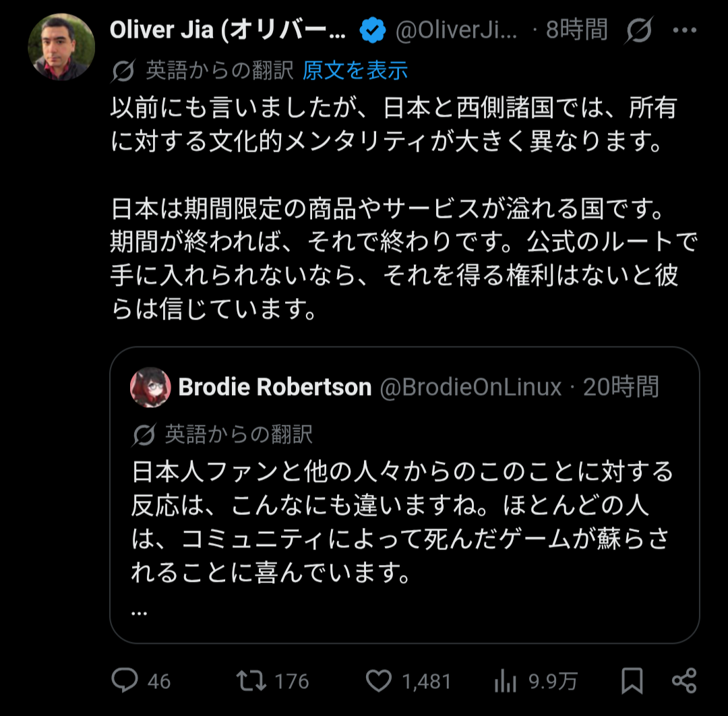Open Oliver Jia's profile picture
The width and height of the screenshot is (728, 716).
[x=61, y=47]
